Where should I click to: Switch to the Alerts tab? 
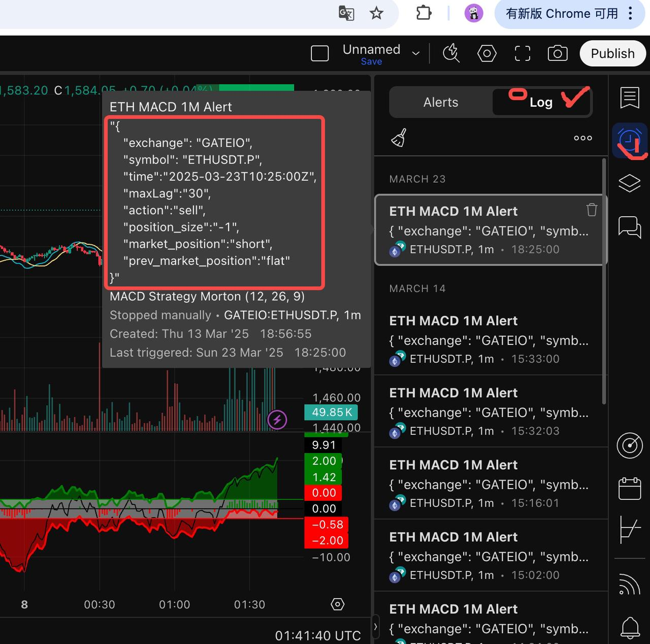(x=441, y=103)
